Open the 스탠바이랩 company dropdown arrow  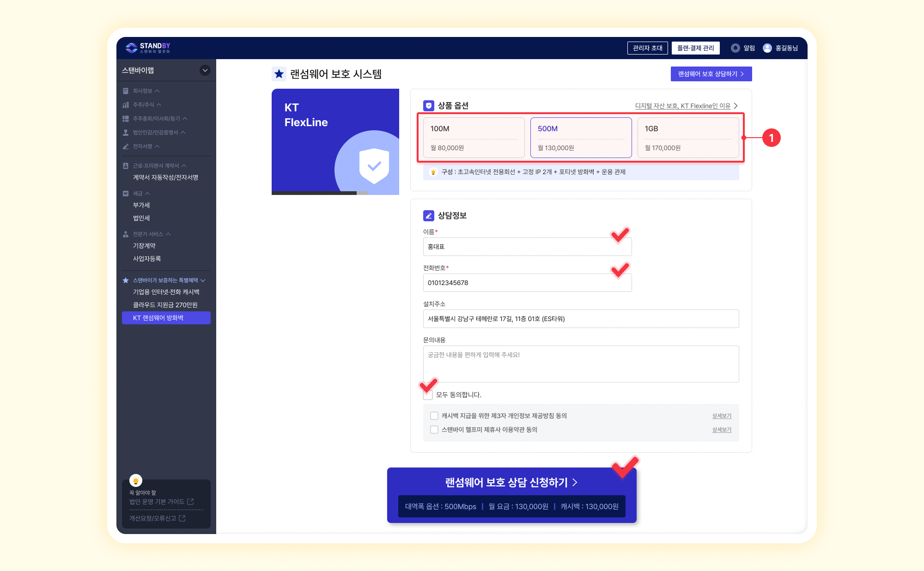click(205, 70)
